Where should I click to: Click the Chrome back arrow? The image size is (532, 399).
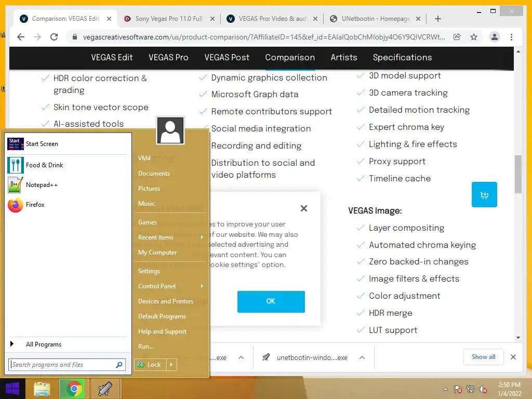click(21, 37)
